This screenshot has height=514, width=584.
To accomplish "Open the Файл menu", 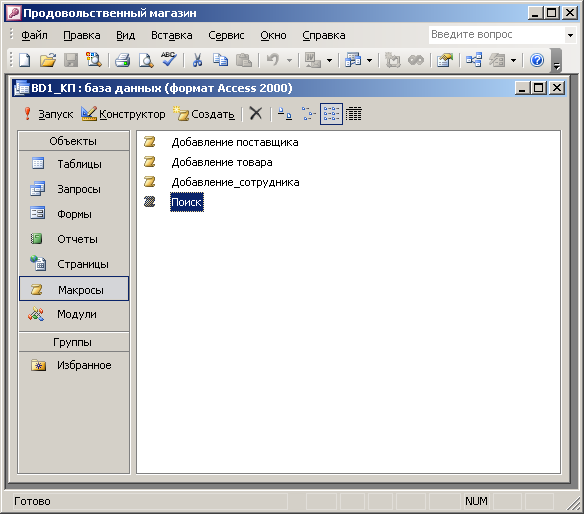I will 34,35.
